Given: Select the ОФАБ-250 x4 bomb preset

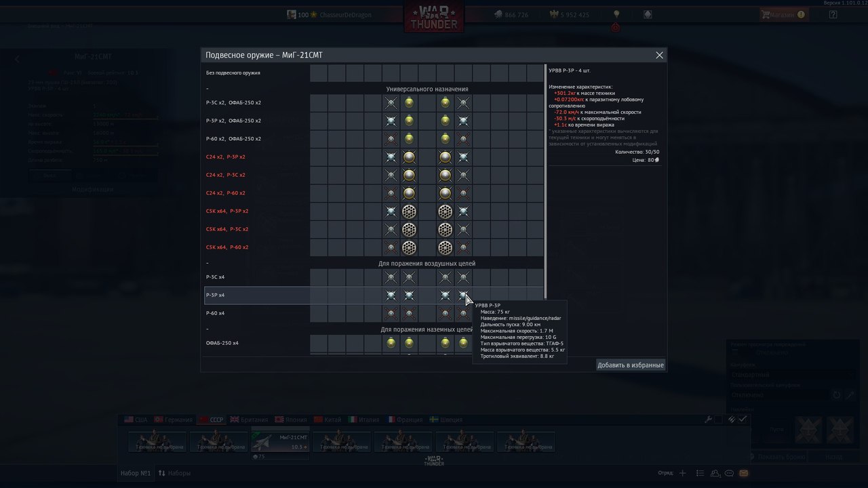Looking at the screenshot, I should click(374, 343).
